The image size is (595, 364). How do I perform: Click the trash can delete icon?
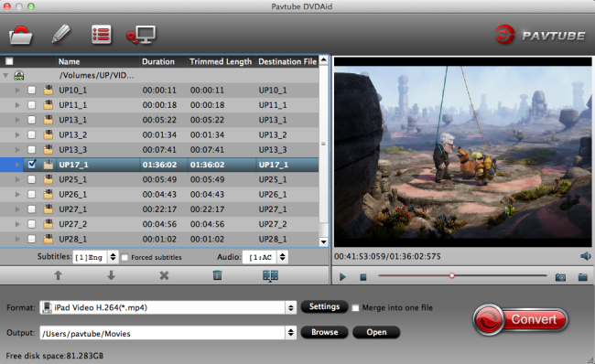point(217,275)
